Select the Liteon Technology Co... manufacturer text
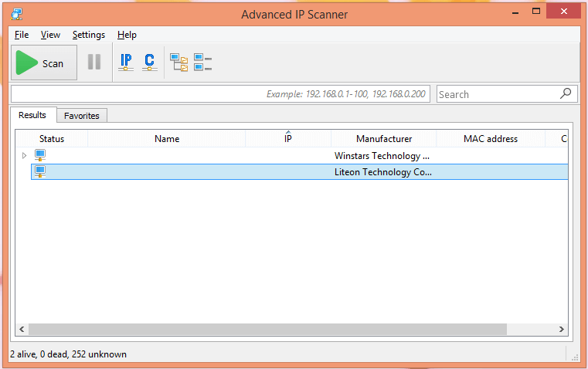The image size is (588, 369). pyautogui.click(x=383, y=172)
